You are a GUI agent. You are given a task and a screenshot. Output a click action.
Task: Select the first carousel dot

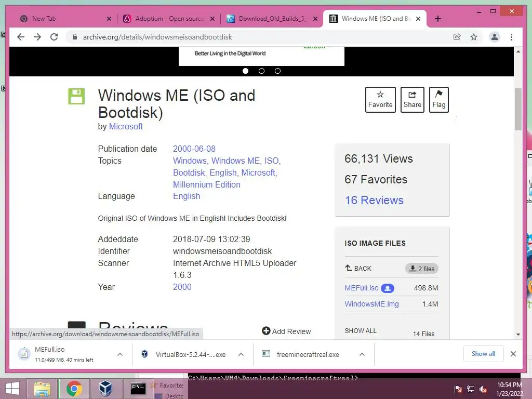246,71
